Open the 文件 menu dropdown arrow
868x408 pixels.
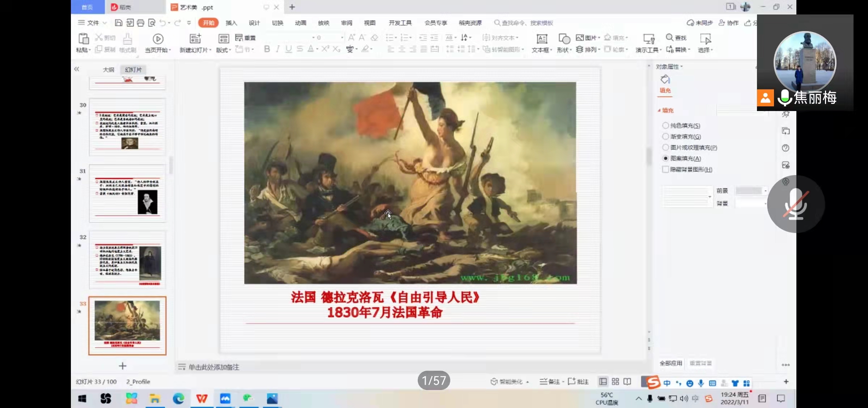click(105, 23)
